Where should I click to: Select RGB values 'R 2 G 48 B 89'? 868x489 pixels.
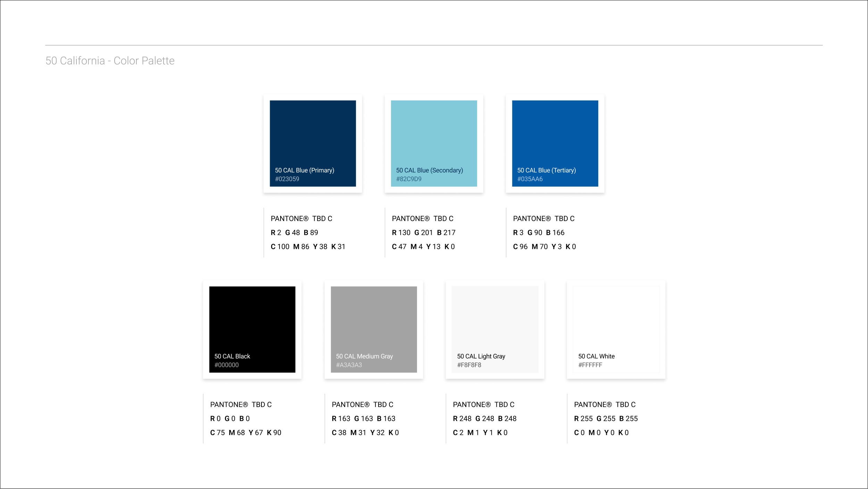pos(294,233)
